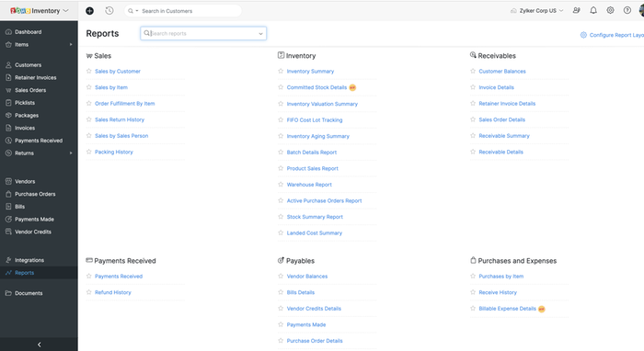Click the Configure Report Layout gear icon
644x351 pixels.
click(583, 35)
